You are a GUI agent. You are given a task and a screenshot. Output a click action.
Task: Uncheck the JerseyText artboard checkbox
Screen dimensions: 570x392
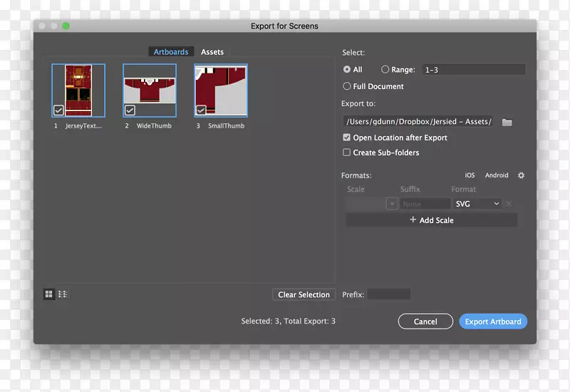[58, 110]
